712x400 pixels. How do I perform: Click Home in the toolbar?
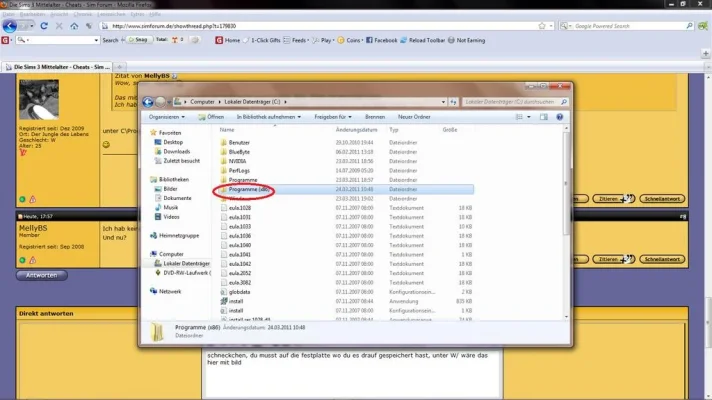pyautogui.click(x=227, y=40)
